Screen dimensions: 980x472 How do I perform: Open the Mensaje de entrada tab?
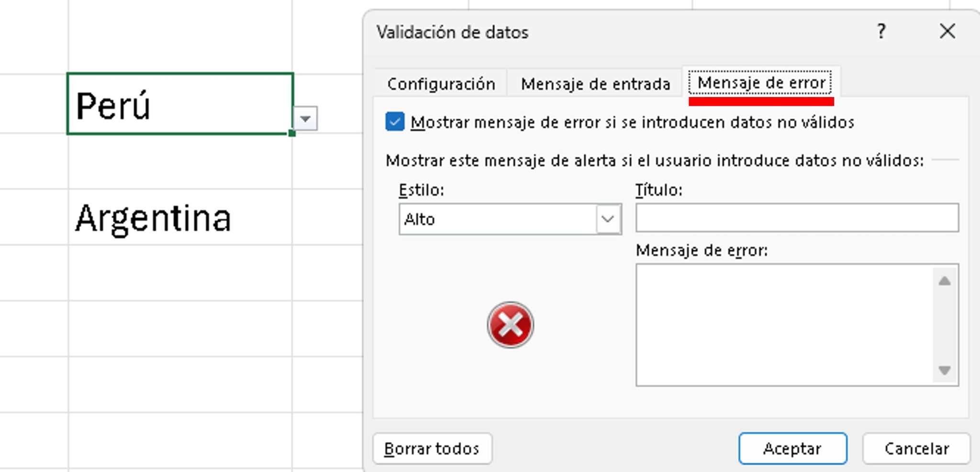(x=595, y=84)
